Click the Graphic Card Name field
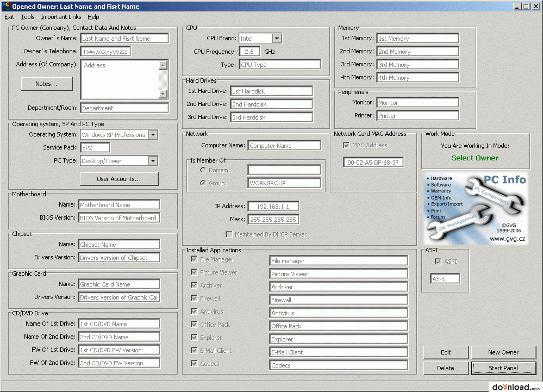Viewport: 543px width, 392px height. 119,284
